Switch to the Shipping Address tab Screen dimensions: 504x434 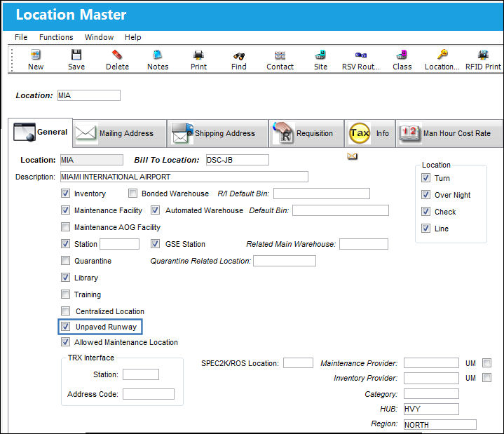217,133
